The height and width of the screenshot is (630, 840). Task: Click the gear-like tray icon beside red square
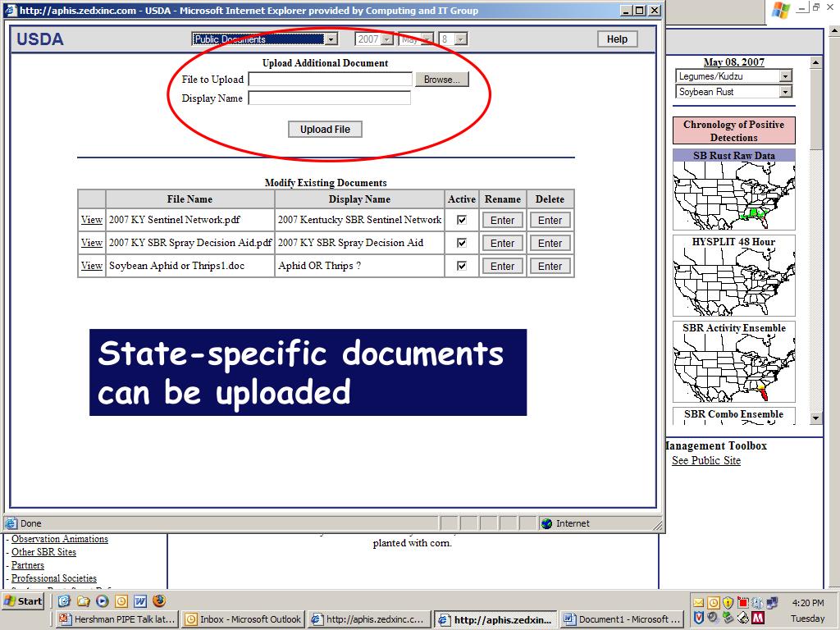coord(757,603)
